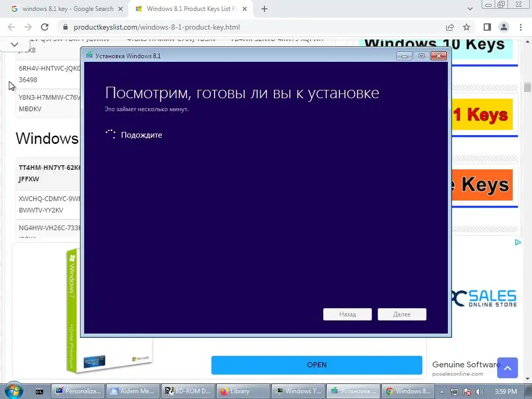Image resolution: width=532 pixels, height=399 pixels.
Task: Switch to Windows T... taskbar window
Action: tap(298, 391)
